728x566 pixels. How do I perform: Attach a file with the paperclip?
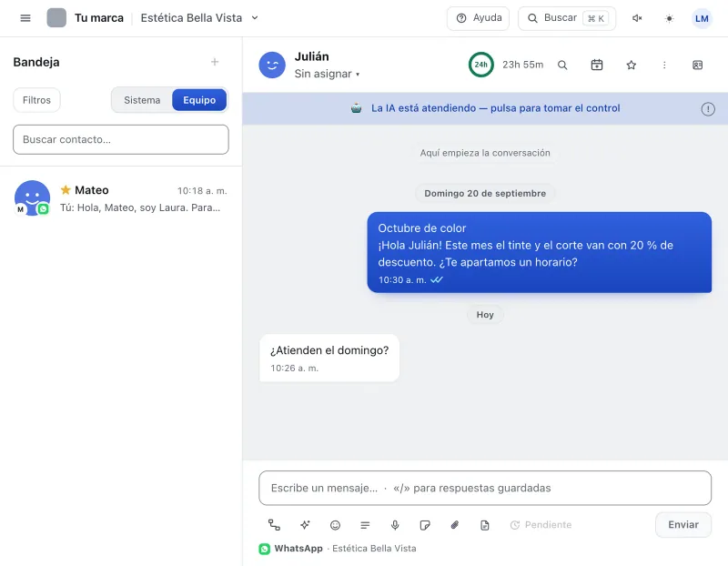(x=454, y=525)
